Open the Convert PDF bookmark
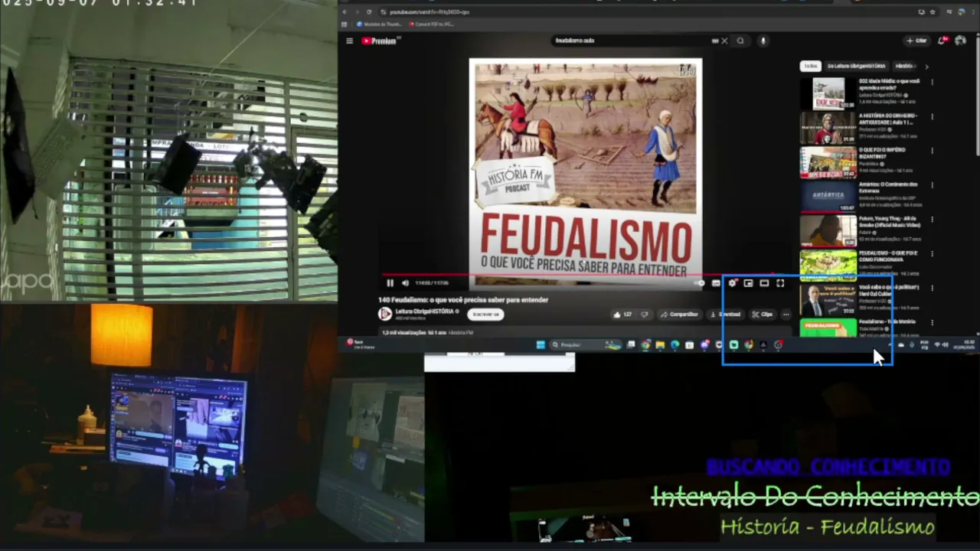Image resolution: width=980 pixels, height=551 pixels. click(433, 24)
